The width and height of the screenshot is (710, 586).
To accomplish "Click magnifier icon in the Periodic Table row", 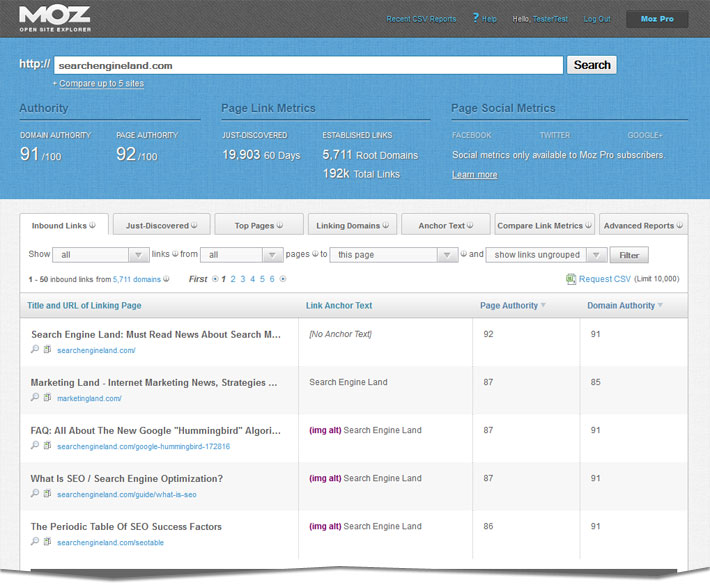I will (35, 541).
